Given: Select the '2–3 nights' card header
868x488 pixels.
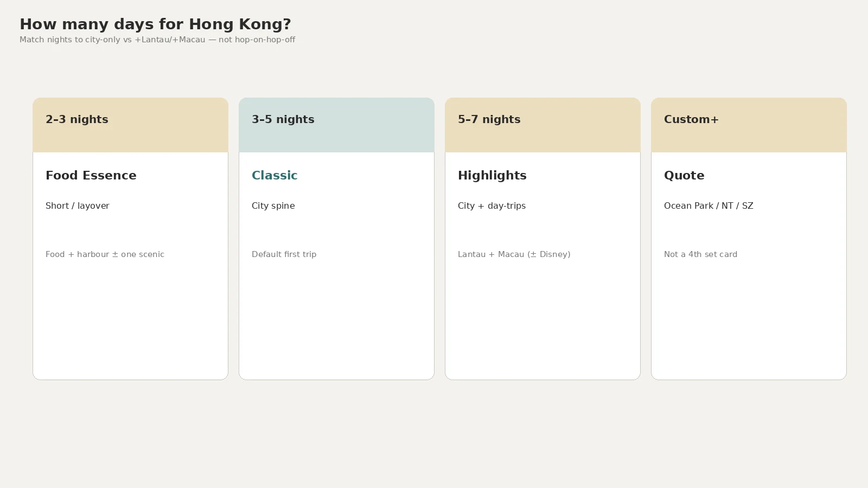Looking at the screenshot, I should tap(130, 125).
